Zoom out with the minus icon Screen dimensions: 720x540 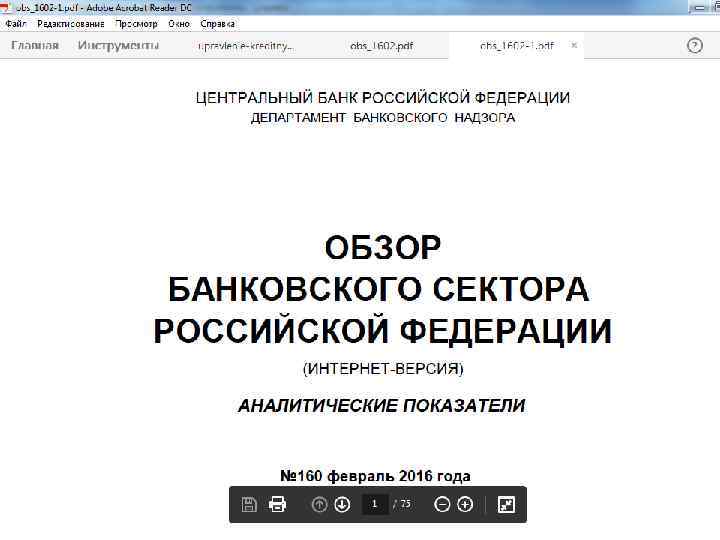tap(442, 505)
